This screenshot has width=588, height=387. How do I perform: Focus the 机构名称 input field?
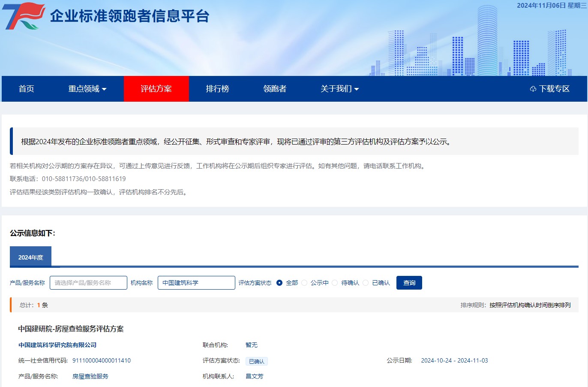pyautogui.click(x=196, y=283)
